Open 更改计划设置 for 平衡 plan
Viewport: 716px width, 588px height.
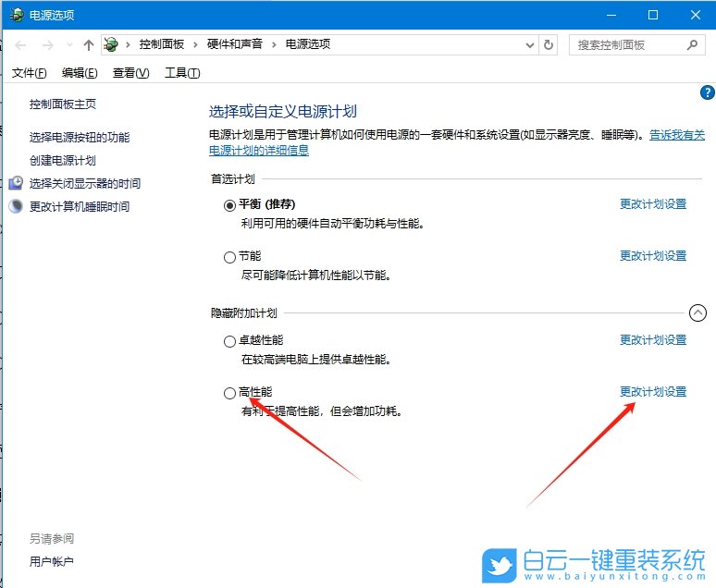click(x=653, y=204)
